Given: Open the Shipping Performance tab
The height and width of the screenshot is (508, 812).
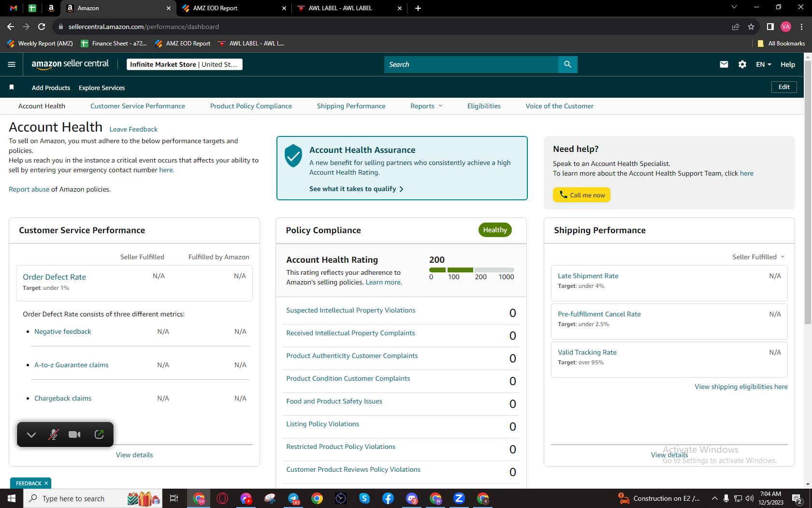Looking at the screenshot, I should tap(351, 106).
